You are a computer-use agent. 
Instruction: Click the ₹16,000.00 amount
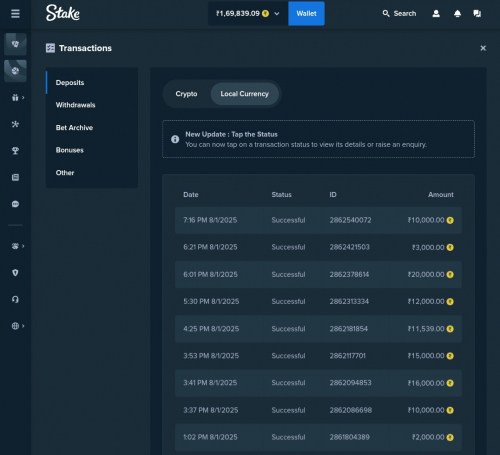[426, 383]
